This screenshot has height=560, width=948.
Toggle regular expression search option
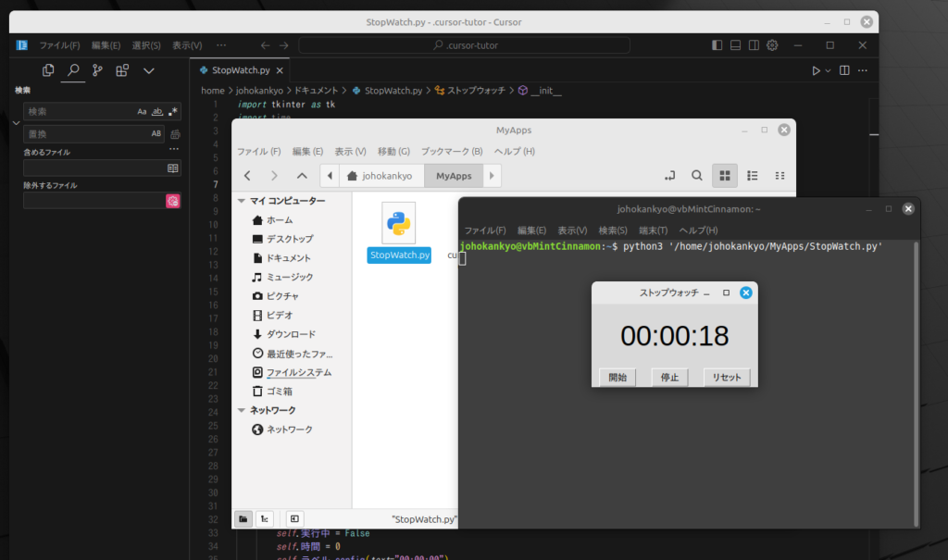pyautogui.click(x=173, y=111)
